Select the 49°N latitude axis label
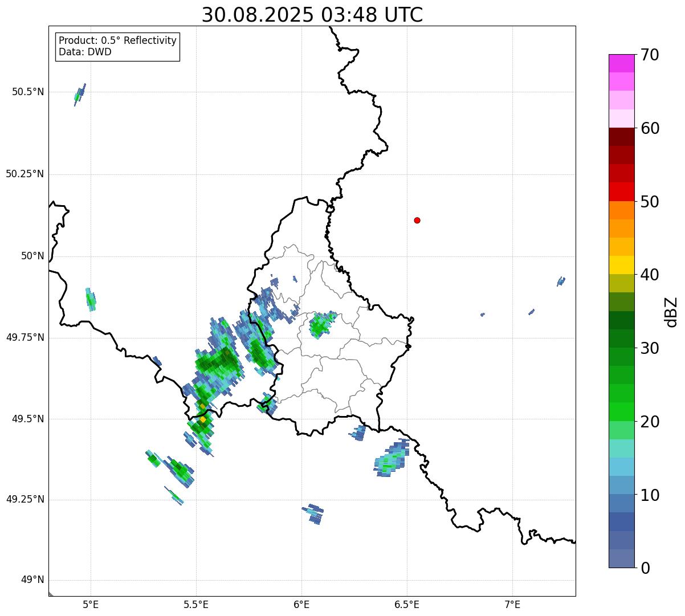685x616 pixels. (32, 580)
